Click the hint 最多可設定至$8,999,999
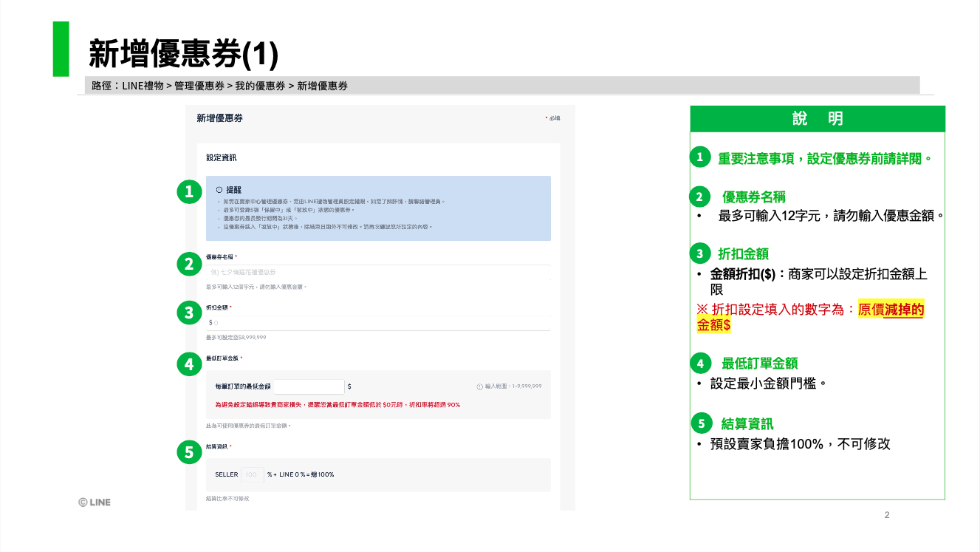Image resolution: width=980 pixels, height=552 pixels. click(236, 337)
